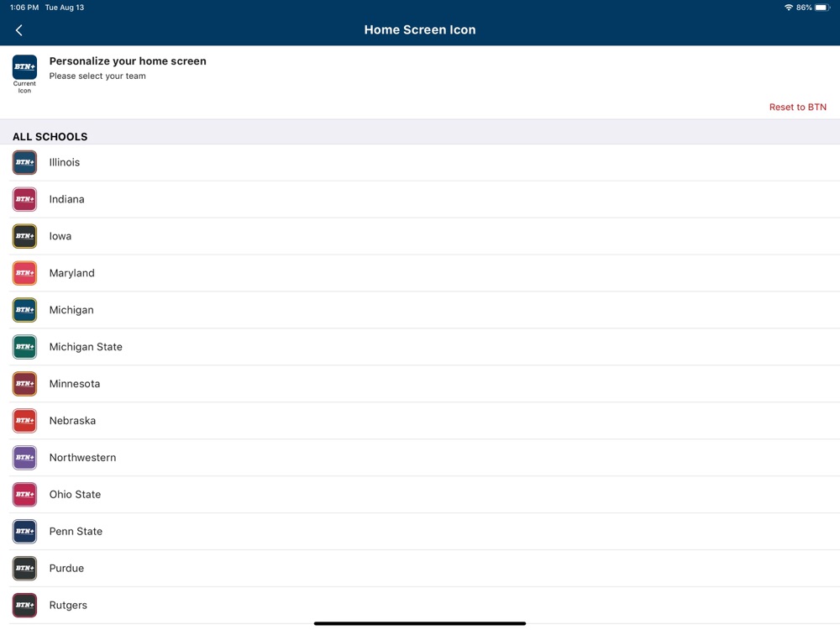Select the Purdue BTN+ icon
The image size is (840, 630).
24,569
